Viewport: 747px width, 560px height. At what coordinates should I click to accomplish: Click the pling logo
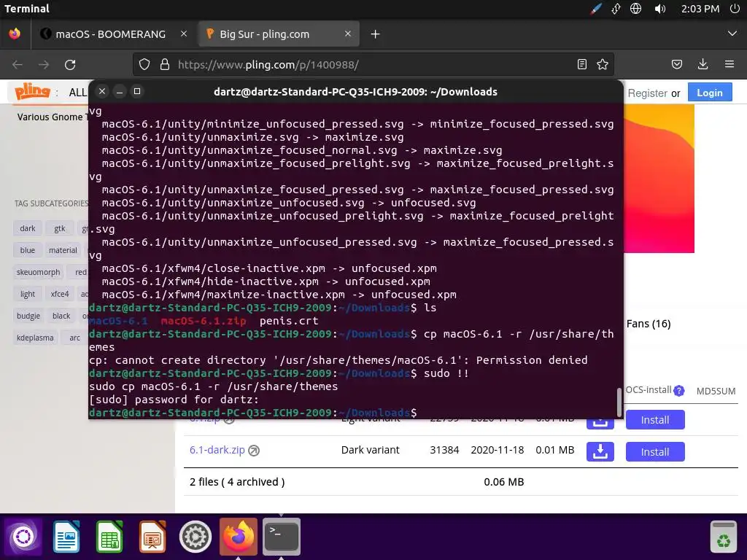pos(32,91)
